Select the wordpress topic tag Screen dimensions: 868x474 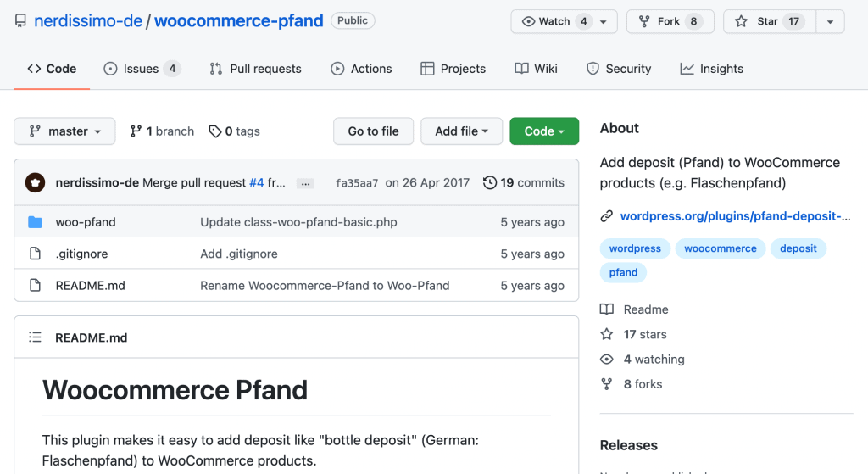[635, 248]
